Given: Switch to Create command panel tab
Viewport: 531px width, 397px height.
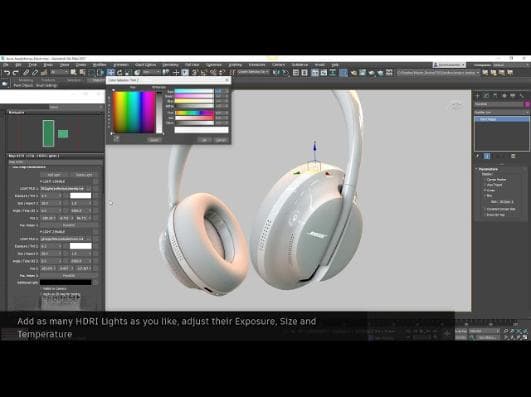Looking at the screenshot, I should tap(477, 96).
